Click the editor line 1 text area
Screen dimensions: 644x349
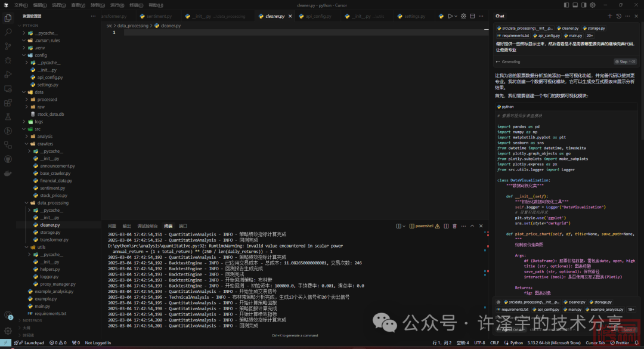coord(304,32)
